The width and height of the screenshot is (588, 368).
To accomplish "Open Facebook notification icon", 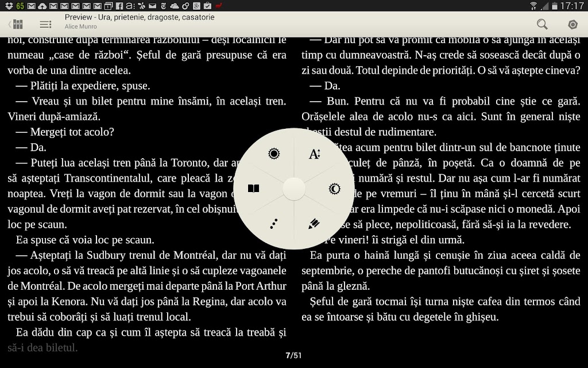I will (x=119, y=6).
